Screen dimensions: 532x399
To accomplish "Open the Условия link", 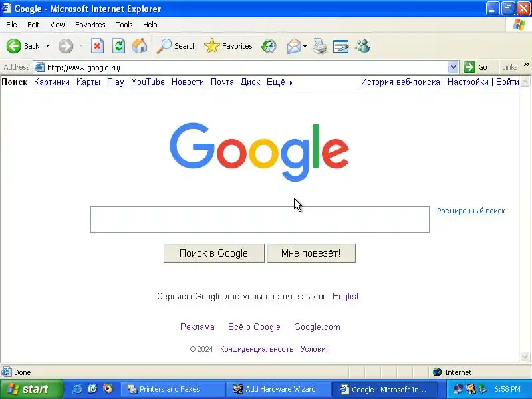I will click(x=315, y=349).
